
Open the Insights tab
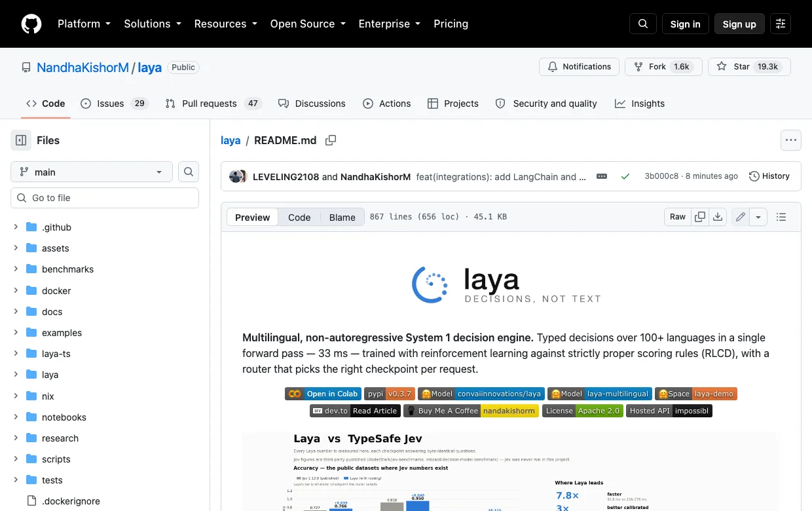pos(640,104)
